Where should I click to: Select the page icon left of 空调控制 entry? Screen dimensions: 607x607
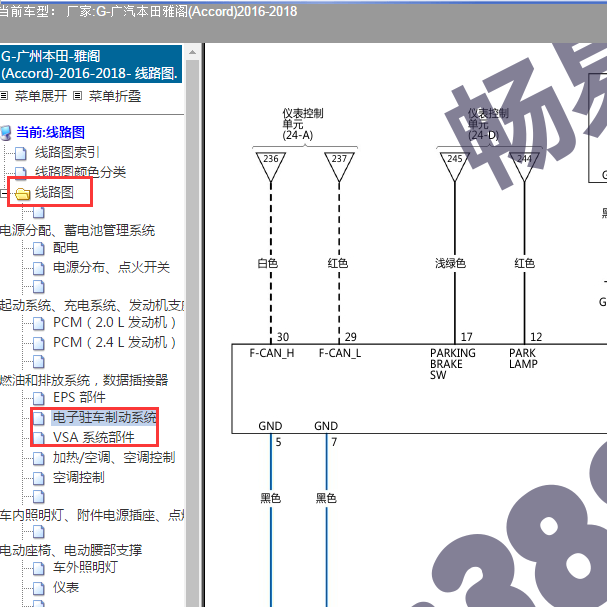(38, 478)
